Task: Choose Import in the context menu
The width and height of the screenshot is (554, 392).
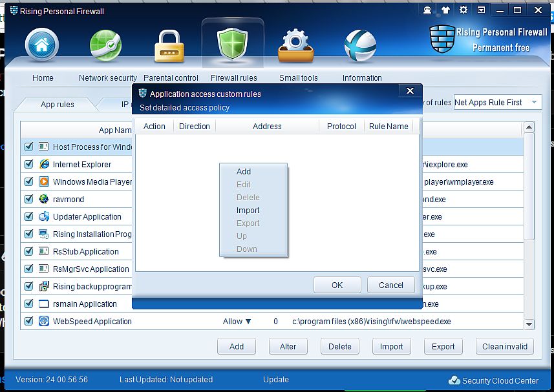Action: click(248, 211)
